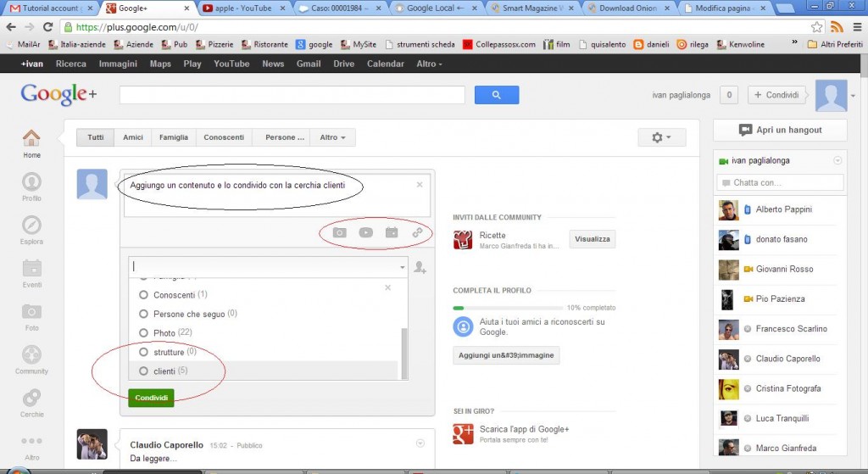Open the Foto camera sidebar icon
868x474 pixels.
click(x=31, y=312)
